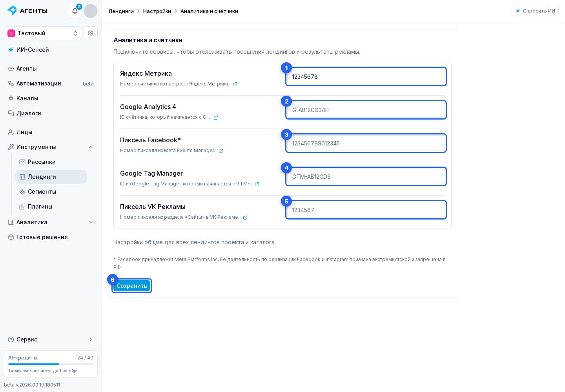The width and height of the screenshot is (565, 392).
Task: Click the Каналы plug icon
Action: [11, 98]
